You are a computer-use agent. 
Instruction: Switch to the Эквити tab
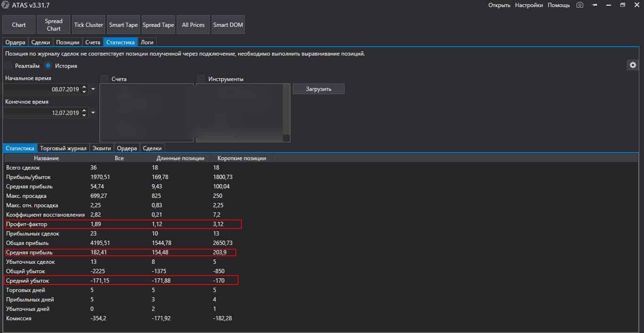click(x=101, y=148)
